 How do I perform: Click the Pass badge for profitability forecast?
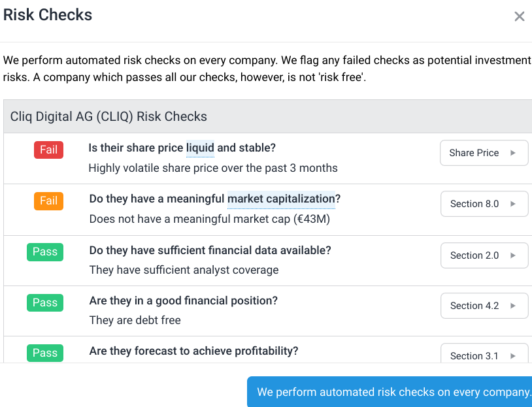[x=45, y=353]
